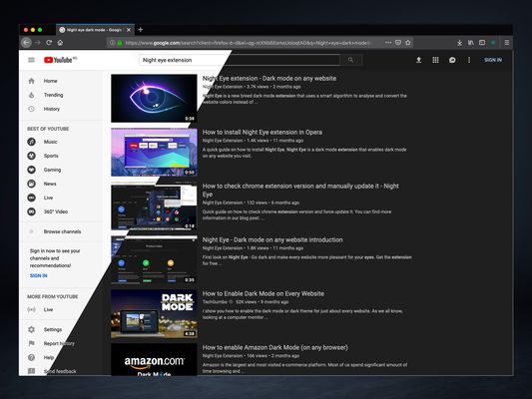
Task: Open 360° Video in the sidebar
Action: 56,211
